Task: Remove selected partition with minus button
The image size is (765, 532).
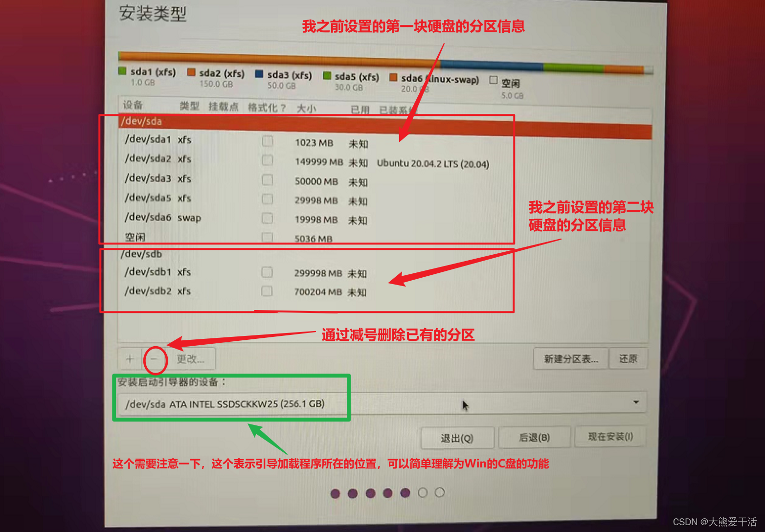Action: tap(154, 359)
